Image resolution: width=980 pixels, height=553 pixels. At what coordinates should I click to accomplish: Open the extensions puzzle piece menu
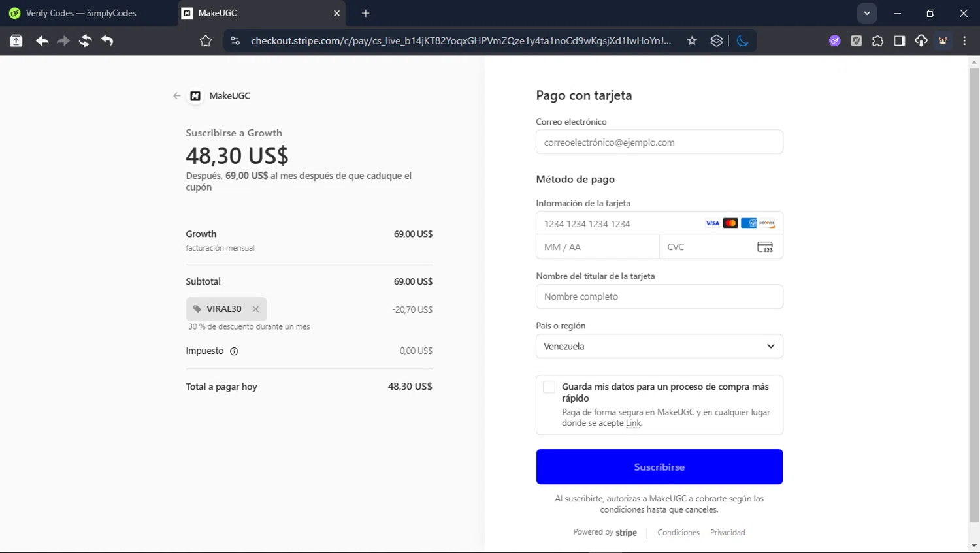877,40
